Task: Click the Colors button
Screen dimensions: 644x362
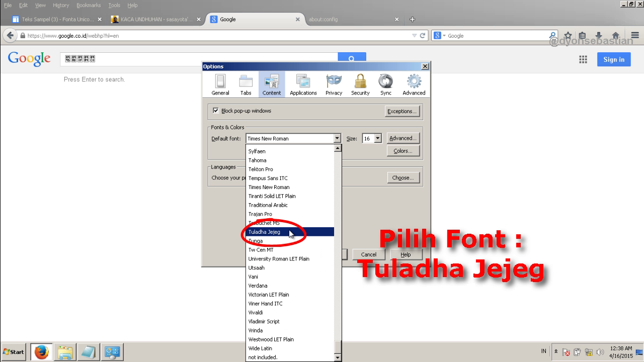Action: point(403,151)
